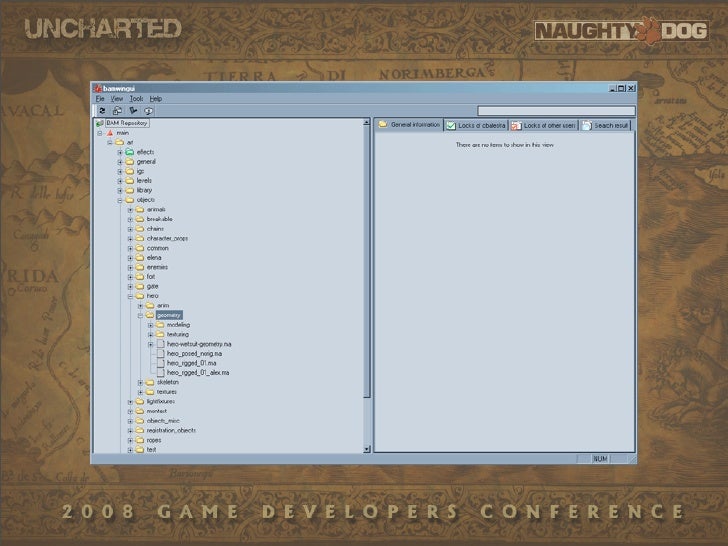Click the folder icon beside levels
The width and height of the screenshot is (728, 546).
tap(130, 181)
